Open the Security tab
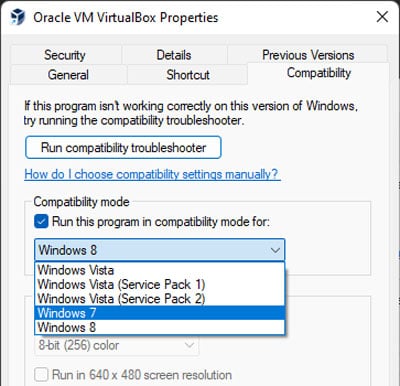This screenshot has width=400, height=386. click(x=65, y=55)
